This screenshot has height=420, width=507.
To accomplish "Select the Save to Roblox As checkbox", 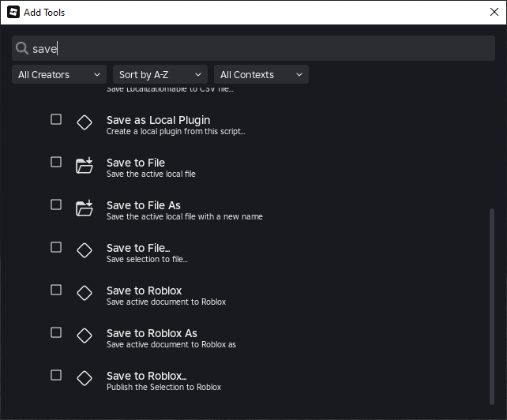I will point(56,332).
